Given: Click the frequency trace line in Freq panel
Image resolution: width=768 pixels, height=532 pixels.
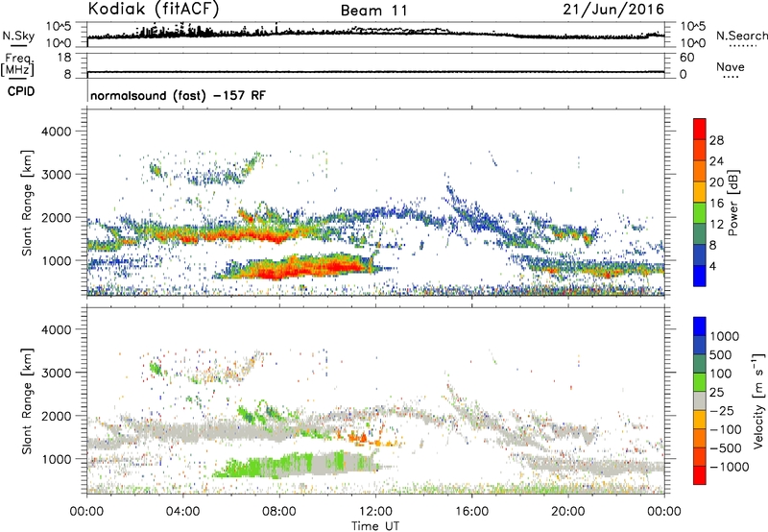Looking at the screenshot, I should coord(375,72).
